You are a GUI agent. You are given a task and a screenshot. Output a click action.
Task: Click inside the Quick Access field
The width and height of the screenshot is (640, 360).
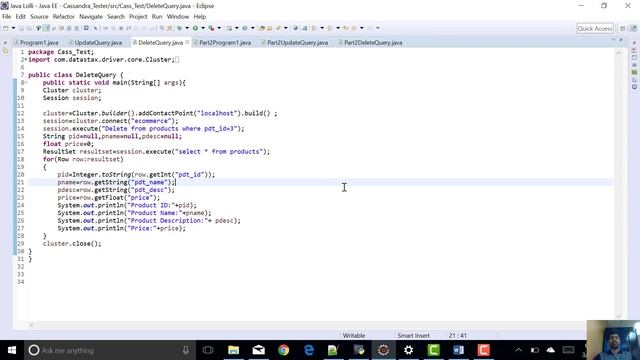595,29
